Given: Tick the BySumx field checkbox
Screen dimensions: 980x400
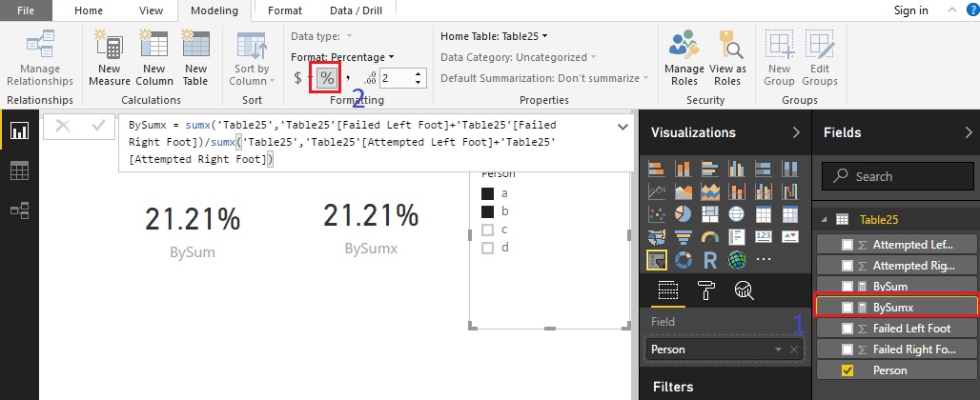Looking at the screenshot, I should pos(847,307).
